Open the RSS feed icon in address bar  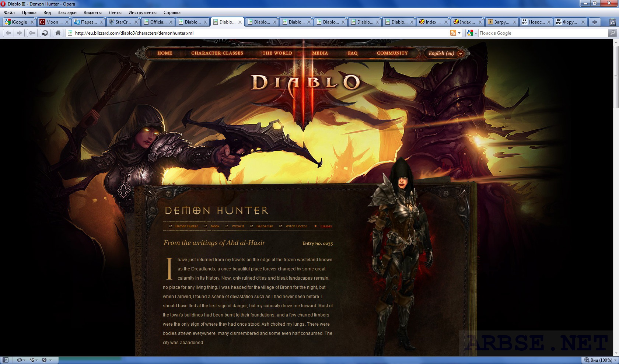[x=453, y=33]
